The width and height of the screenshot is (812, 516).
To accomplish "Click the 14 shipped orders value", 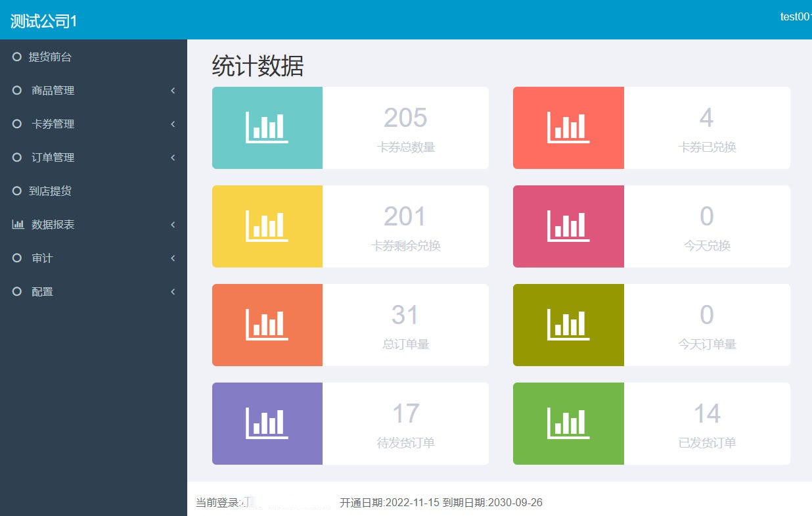I will [707, 414].
